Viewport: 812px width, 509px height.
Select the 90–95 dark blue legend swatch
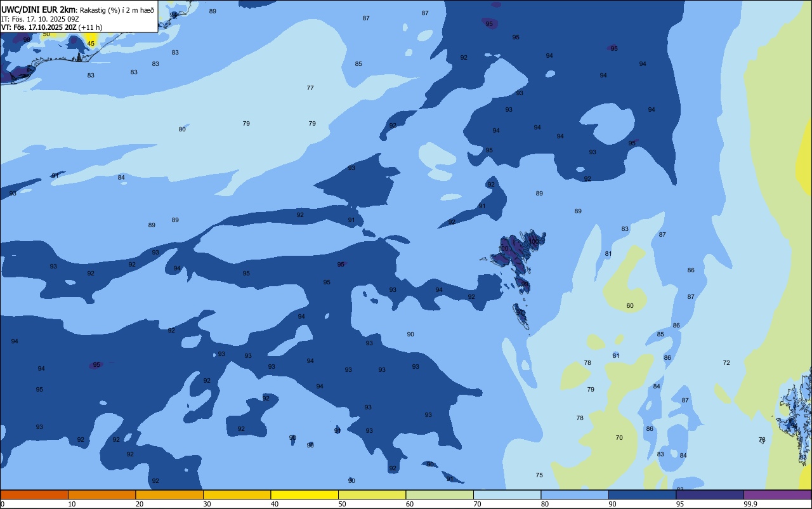[642, 494]
